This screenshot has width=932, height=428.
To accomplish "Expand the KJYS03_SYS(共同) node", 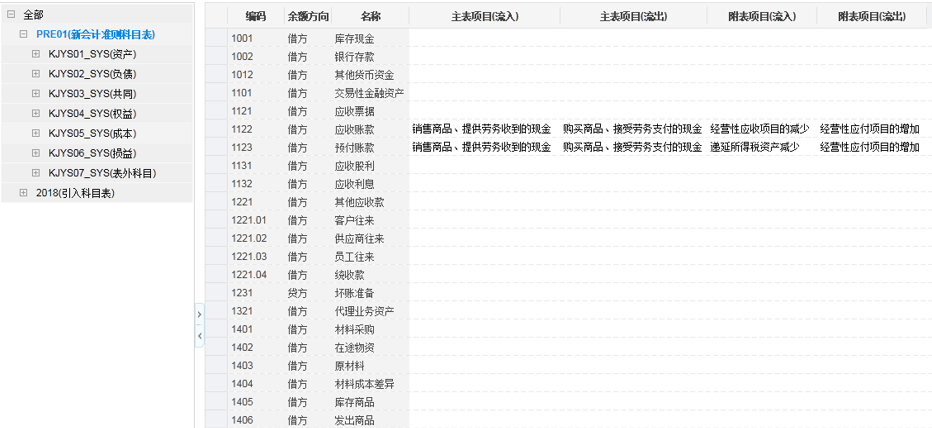I will [36, 93].
